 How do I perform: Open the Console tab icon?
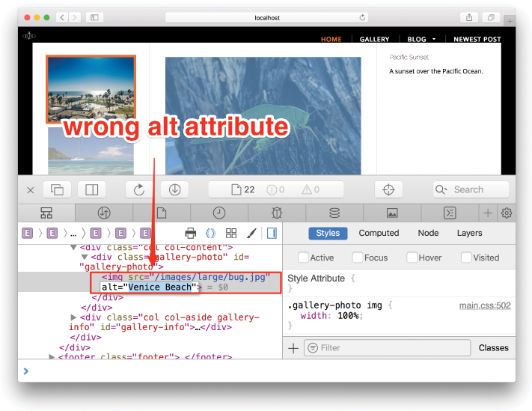(450, 213)
